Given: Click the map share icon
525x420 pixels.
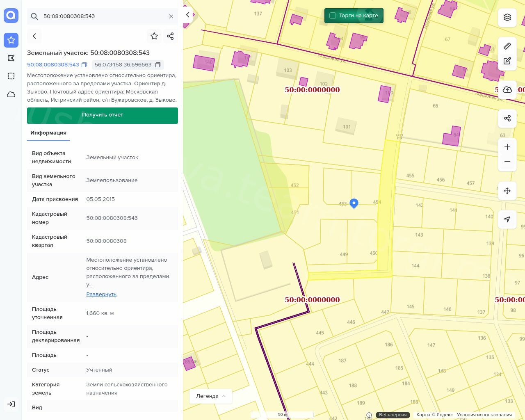Looking at the screenshot, I should (507, 119).
